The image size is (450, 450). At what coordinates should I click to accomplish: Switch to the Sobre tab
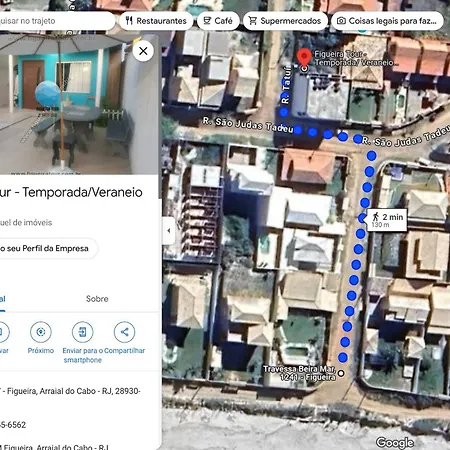click(97, 299)
